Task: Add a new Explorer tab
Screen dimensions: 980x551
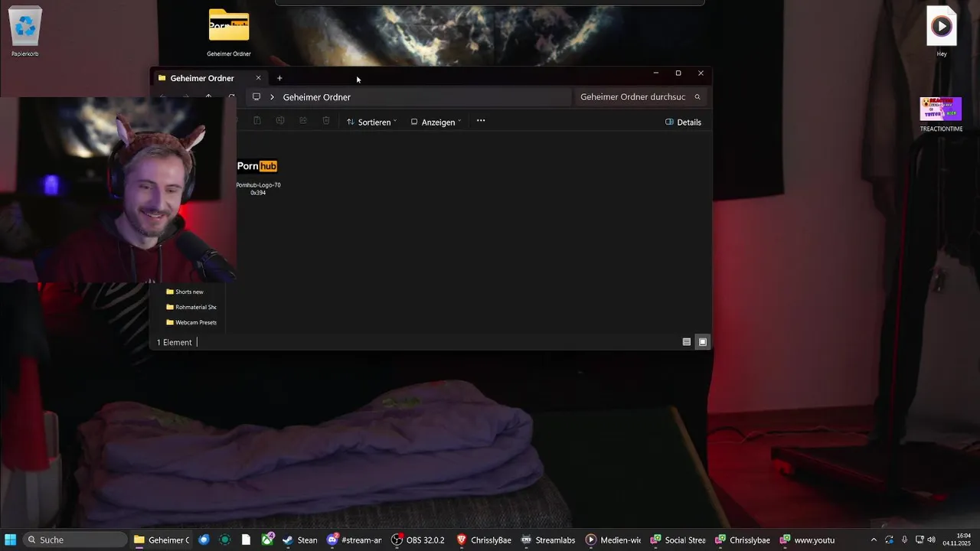Action: (x=279, y=78)
